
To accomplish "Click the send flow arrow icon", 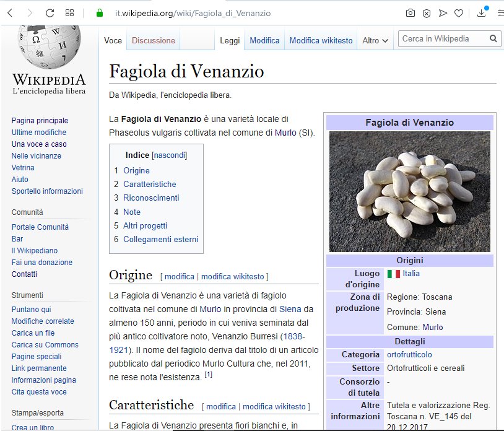I will pos(443,13).
